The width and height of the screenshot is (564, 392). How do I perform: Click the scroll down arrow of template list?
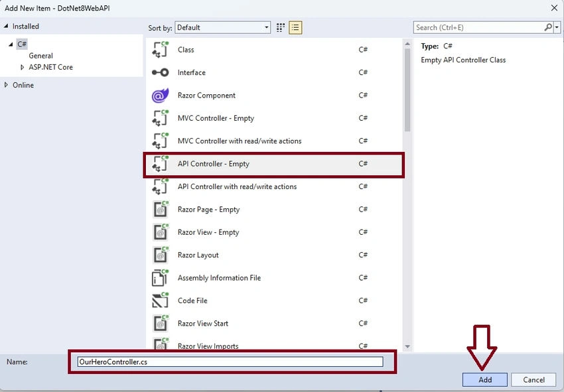click(407, 347)
